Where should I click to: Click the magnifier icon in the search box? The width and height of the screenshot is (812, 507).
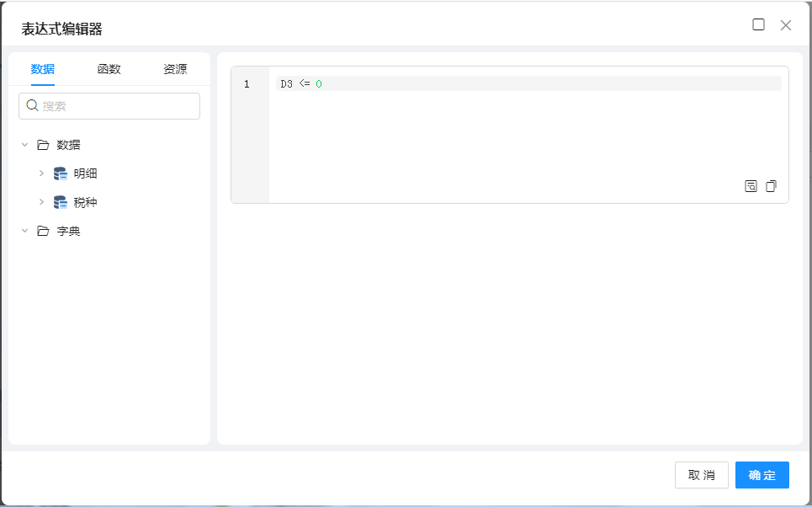click(33, 105)
